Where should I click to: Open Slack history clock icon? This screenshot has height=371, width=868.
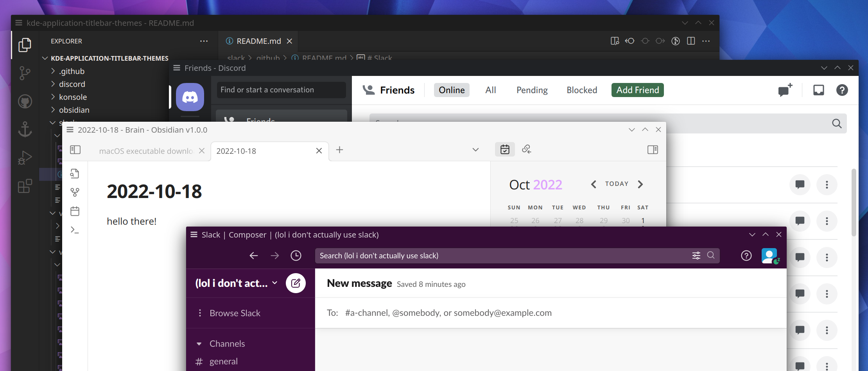point(296,256)
